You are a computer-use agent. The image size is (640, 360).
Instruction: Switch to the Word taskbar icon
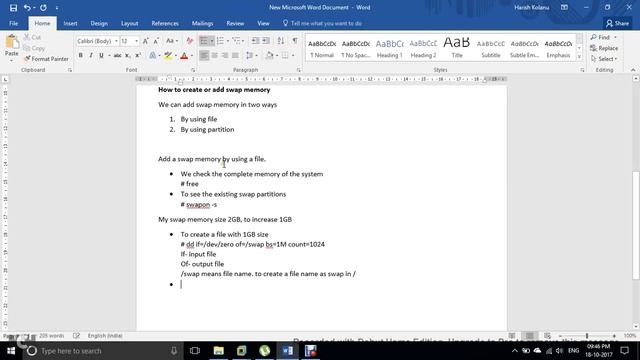pyautogui.click(x=287, y=351)
